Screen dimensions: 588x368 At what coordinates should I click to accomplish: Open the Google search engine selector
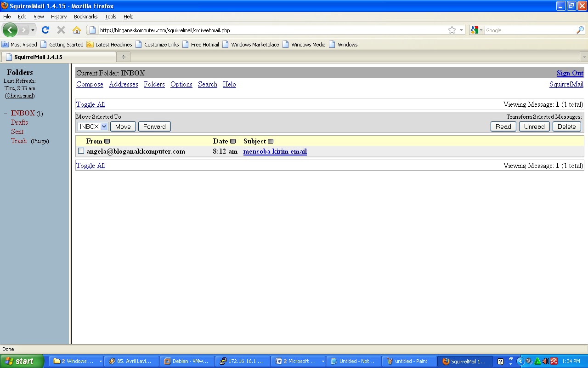point(476,30)
